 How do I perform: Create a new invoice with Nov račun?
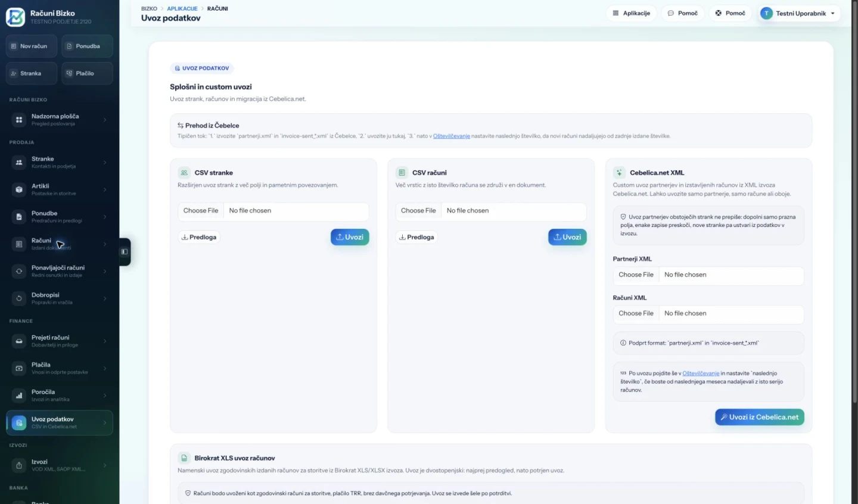click(32, 46)
